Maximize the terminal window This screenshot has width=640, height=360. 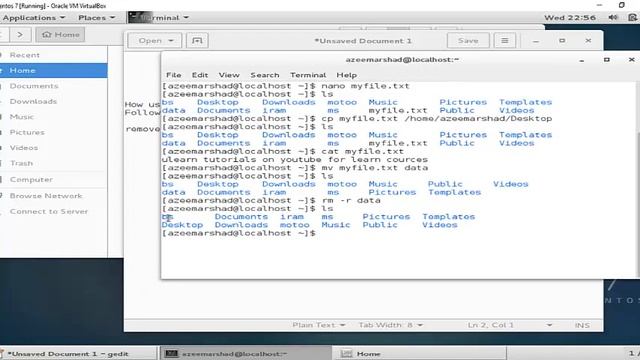pos(607,60)
